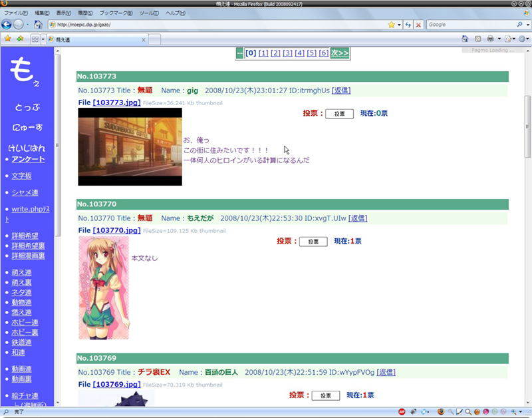Image resolution: width=532 pixels, height=418 pixels.
Task: Click the search icon at status bar left
Action: 6,412
